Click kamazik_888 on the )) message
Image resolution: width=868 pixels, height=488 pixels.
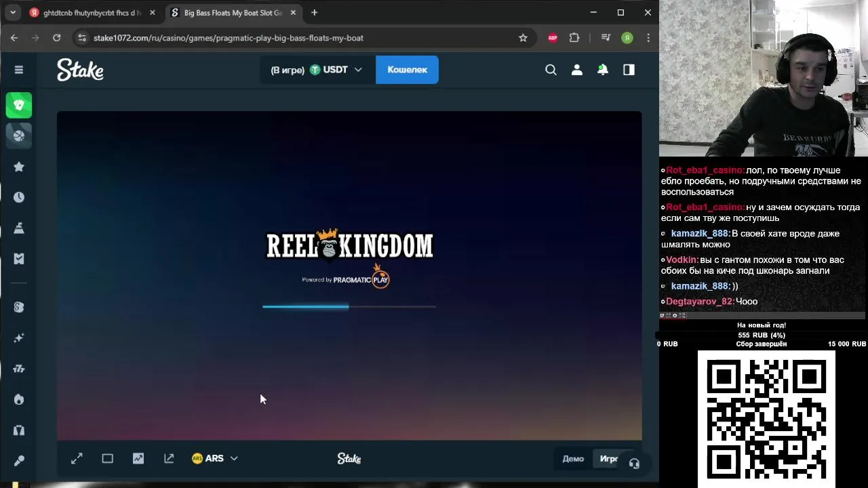tap(700, 287)
